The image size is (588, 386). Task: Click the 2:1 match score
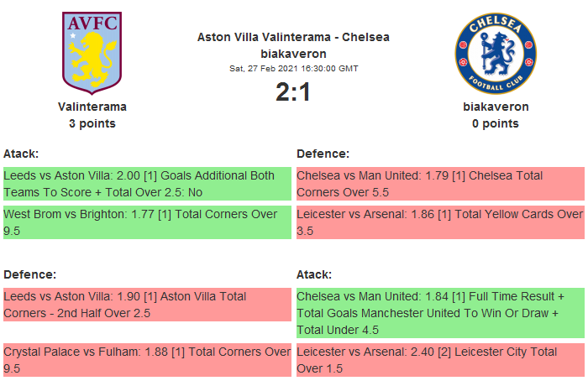click(x=293, y=91)
